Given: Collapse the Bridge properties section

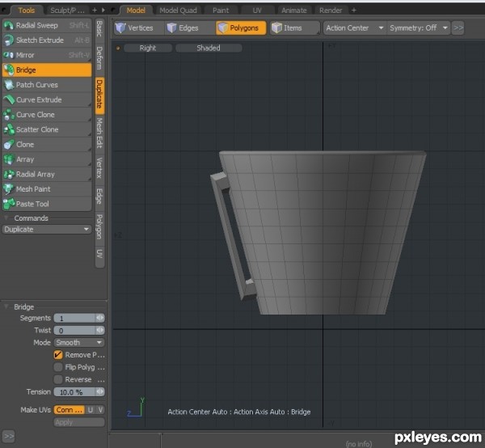Looking at the screenshot, I should tap(6, 306).
